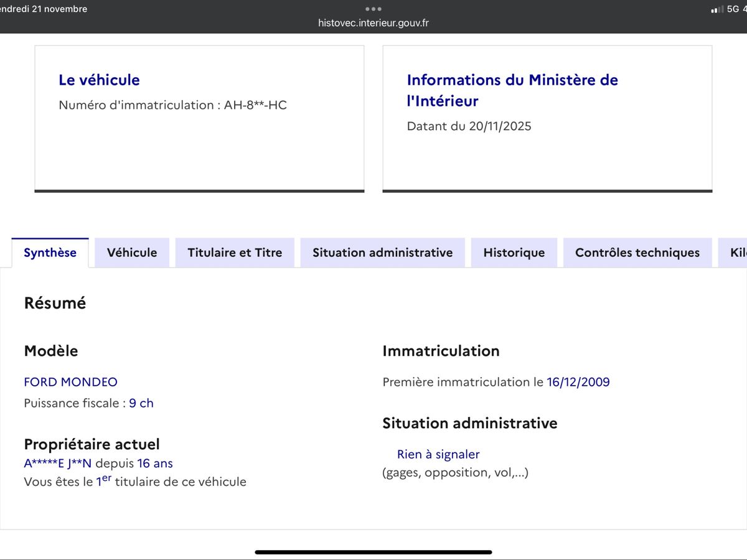Select the '16 ans' ownership duration
Image resolution: width=747 pixels, height=560 pixels.
point(155,464)
